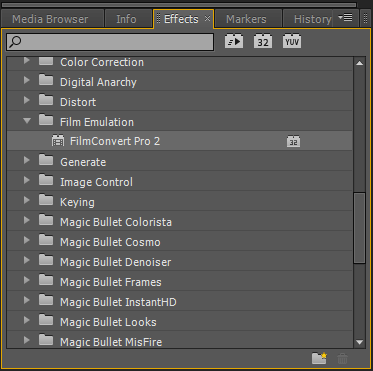Expand the Keying folder

tap(27, 201)
